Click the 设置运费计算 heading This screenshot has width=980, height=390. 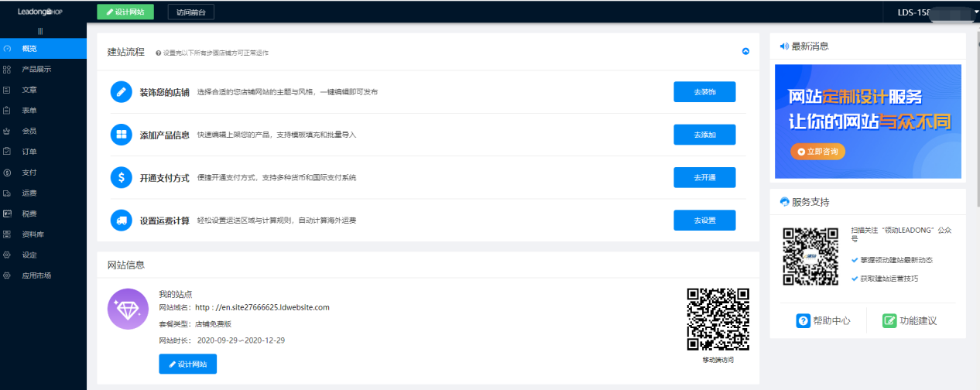pos(164,220)
